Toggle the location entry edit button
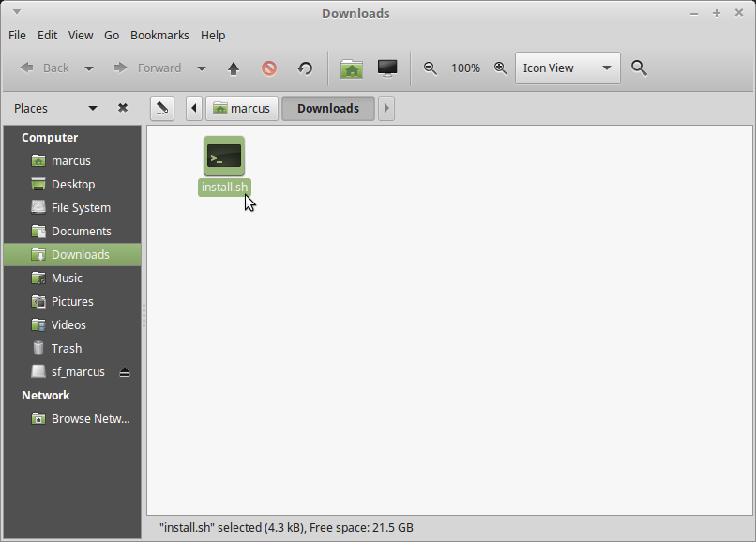 click(x=162, y=108)
